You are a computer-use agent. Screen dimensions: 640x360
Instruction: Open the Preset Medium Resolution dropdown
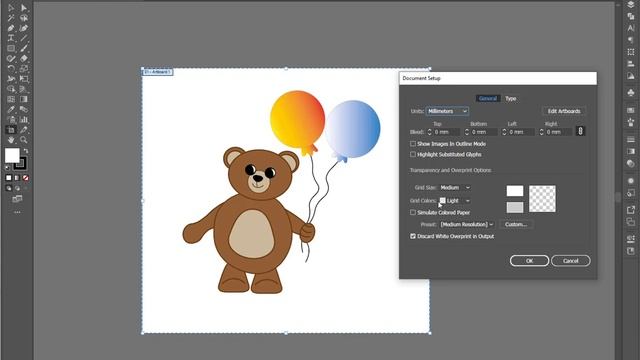click(467, 224)
